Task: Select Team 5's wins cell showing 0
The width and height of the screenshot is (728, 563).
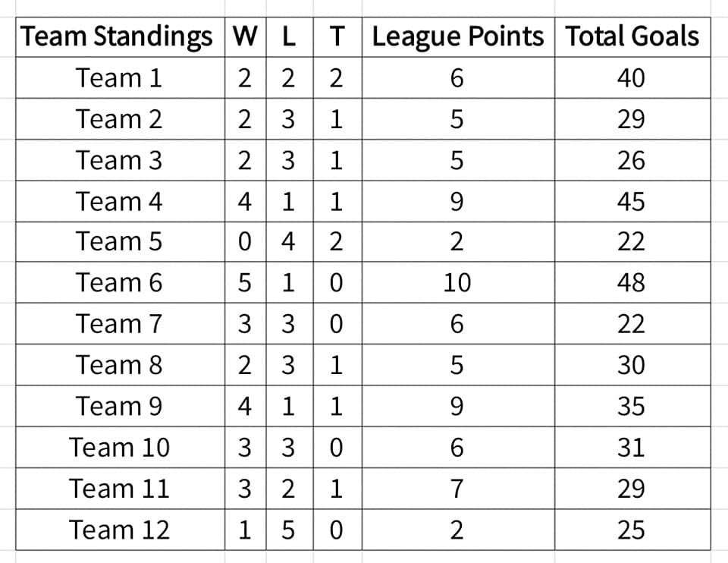Action: tap(246, 241)
